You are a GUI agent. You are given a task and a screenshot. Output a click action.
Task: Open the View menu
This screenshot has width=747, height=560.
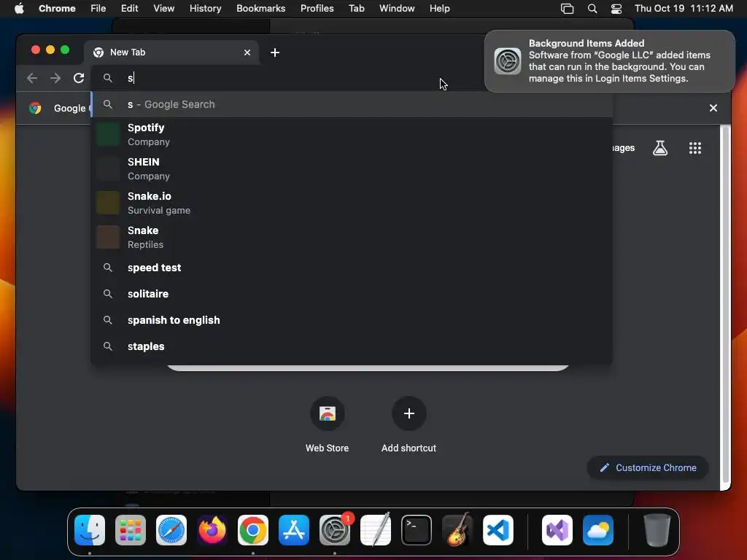[x=163, y=9]
